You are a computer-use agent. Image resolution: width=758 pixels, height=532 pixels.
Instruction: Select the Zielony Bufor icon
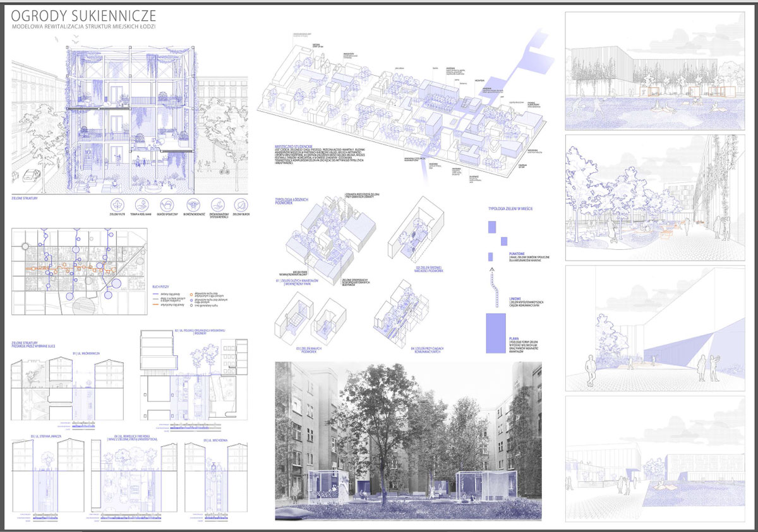point(240,205)
